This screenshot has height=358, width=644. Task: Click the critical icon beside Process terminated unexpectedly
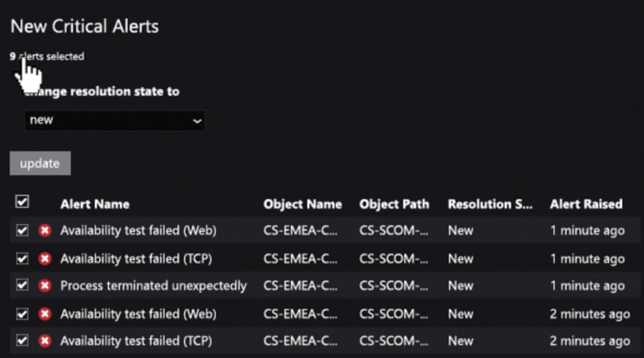tap(45, 285)
